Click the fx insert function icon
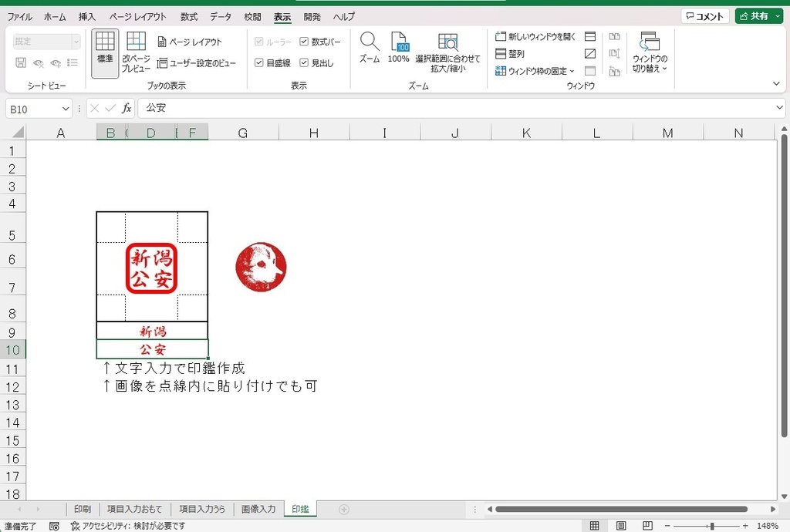Screen dimensions: 790x532 (127, 108)
